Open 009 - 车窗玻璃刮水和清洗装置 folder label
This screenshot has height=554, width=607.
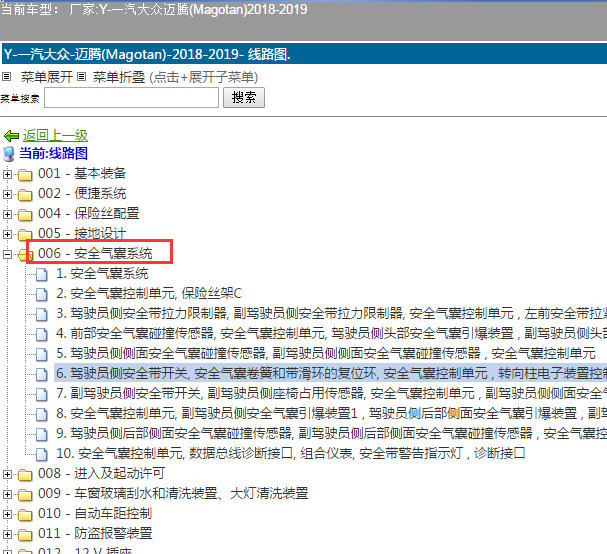173,494
